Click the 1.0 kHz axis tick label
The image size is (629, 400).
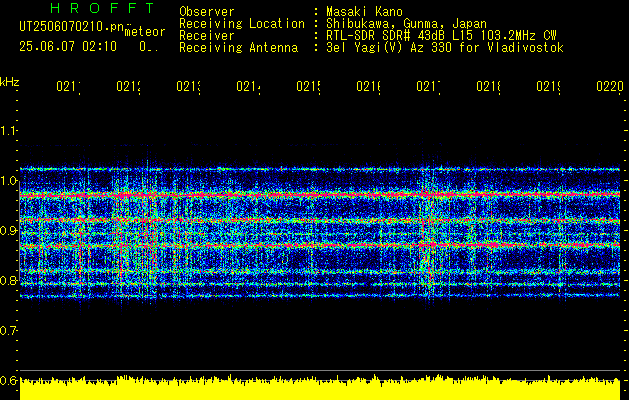(9, 181)
